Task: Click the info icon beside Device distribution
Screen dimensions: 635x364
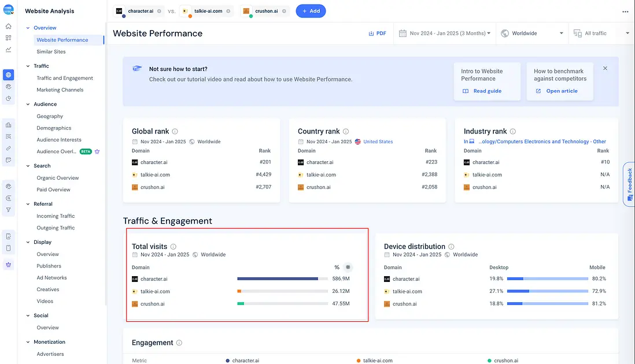Action: (x=451, y=247)
